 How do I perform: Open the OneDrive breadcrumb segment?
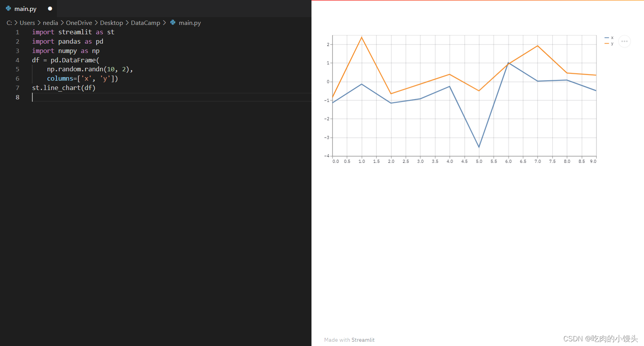(x=79, y=23)
